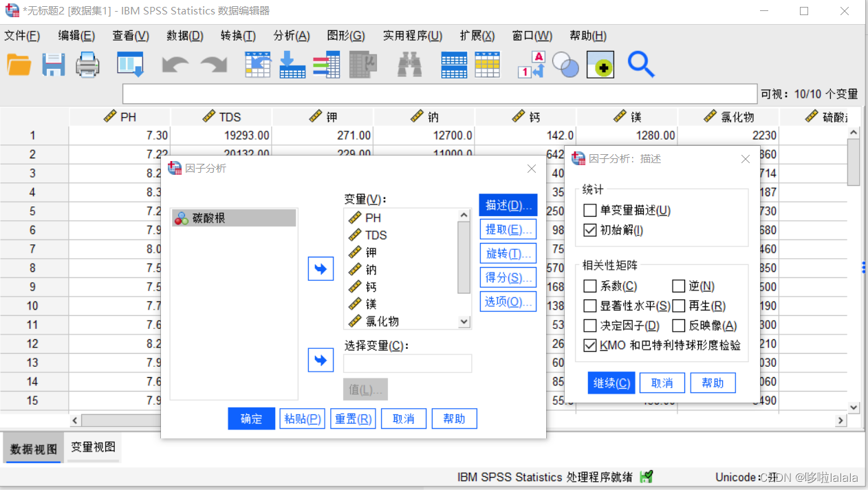This screenshot has width=868, height=490.
Task: Move variable with upper blue arrow button
Action: [x=321, y=269]
